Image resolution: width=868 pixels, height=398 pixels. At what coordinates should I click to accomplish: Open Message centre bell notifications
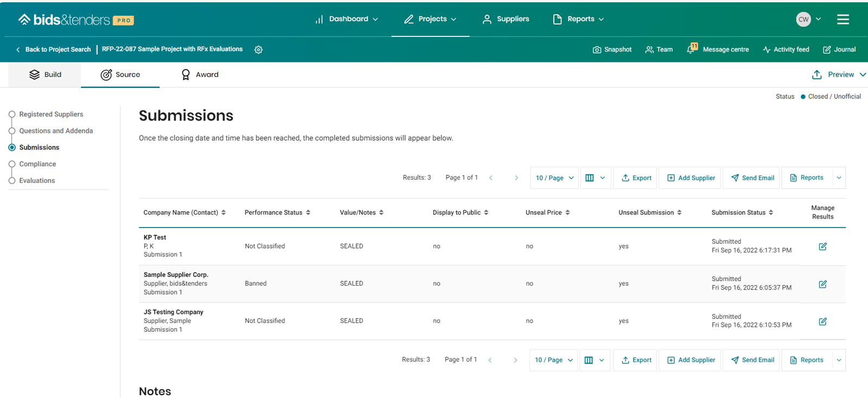(x=691, y=49)
